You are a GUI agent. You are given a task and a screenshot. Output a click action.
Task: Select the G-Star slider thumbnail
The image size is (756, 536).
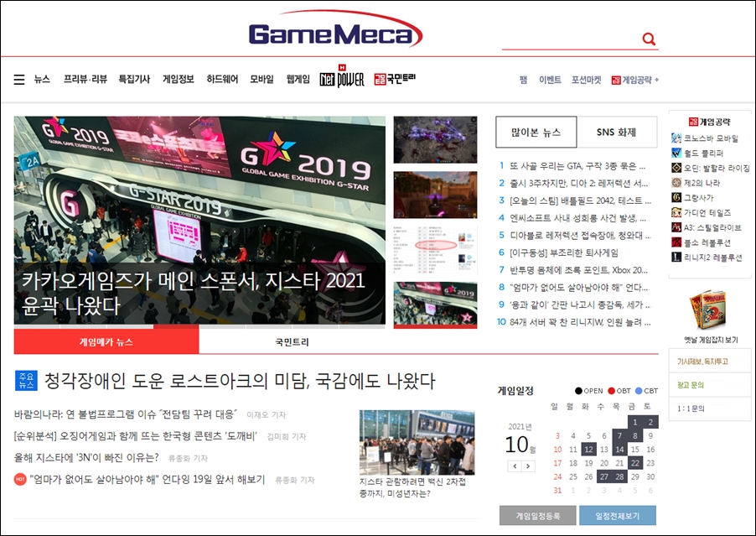pyautogui.click(x=435, y=304)
